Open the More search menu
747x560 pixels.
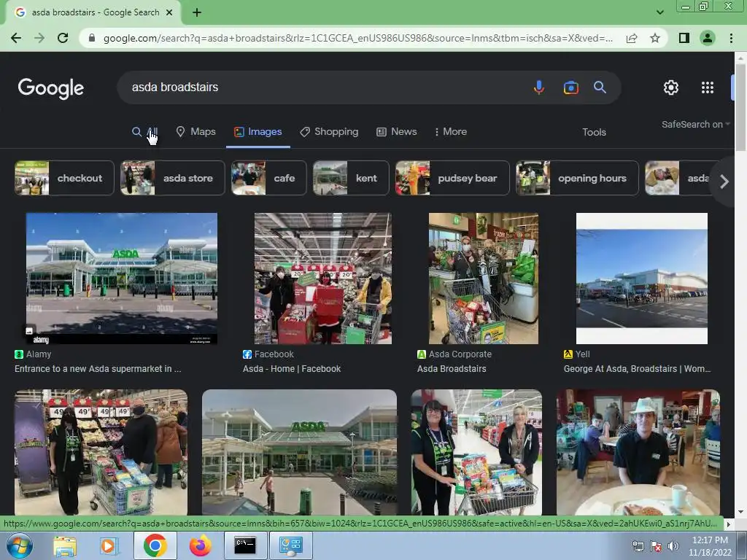(450, 132)
